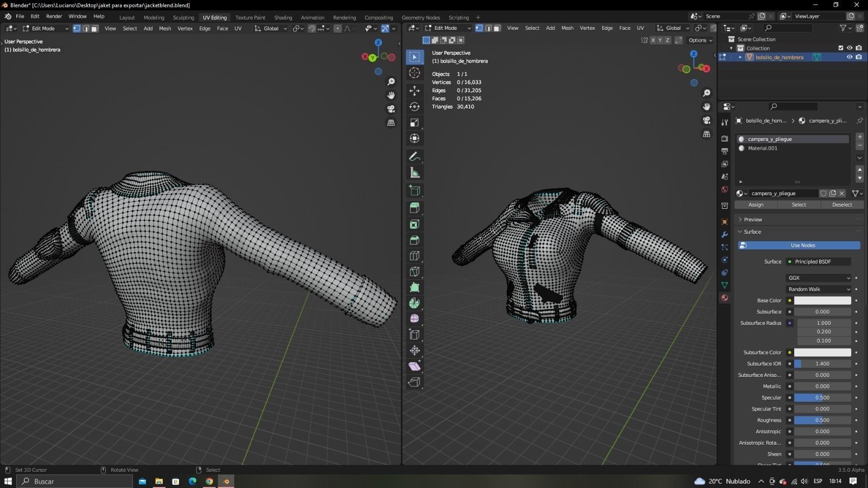868x488 pixels.
Task: Expand the Preview panel
Action: pyautogui.click(x=752, y=219)
